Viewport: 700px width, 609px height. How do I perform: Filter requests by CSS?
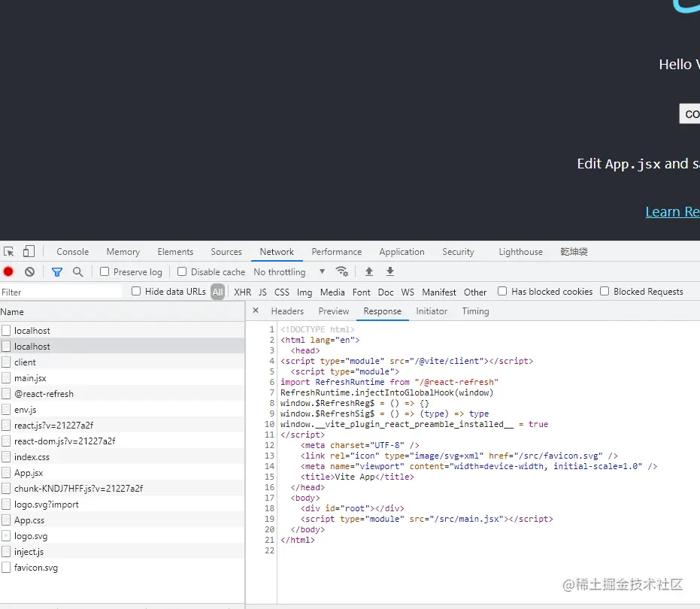282,292
